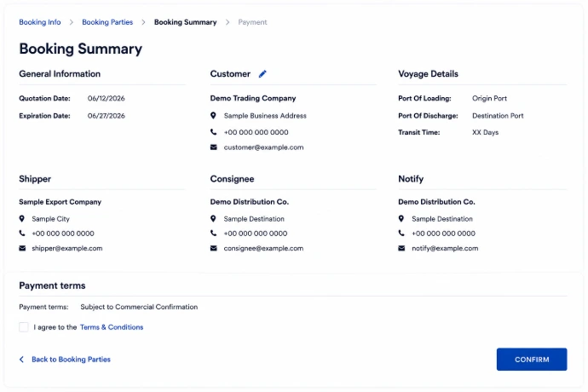Select expiration date 06/27/2026
This screenshot has height=392, width=588.
[x=107, y=116]
